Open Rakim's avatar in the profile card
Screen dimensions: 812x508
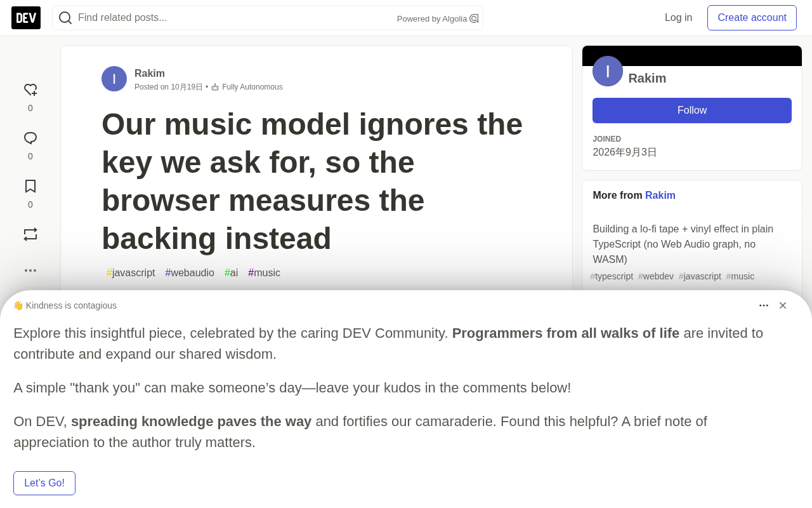coord(608,71)
